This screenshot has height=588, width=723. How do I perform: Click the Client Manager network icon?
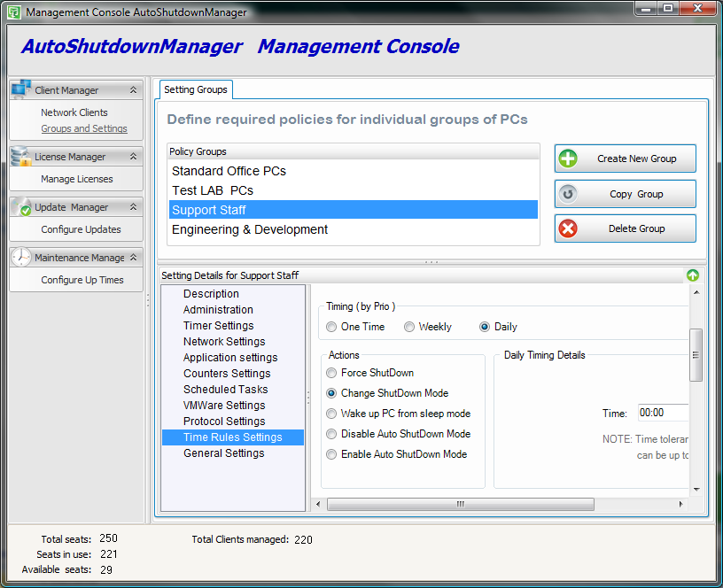21,89
